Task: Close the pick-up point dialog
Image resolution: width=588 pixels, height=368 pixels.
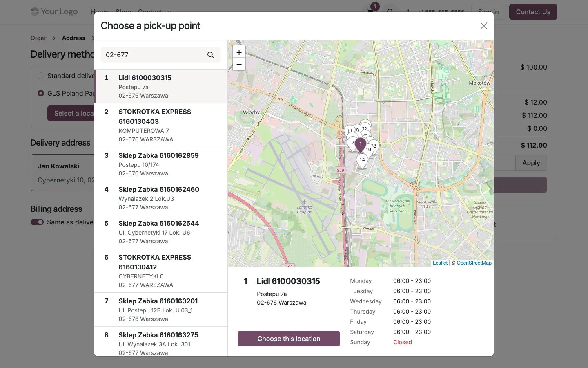Action: click(484, 26)
